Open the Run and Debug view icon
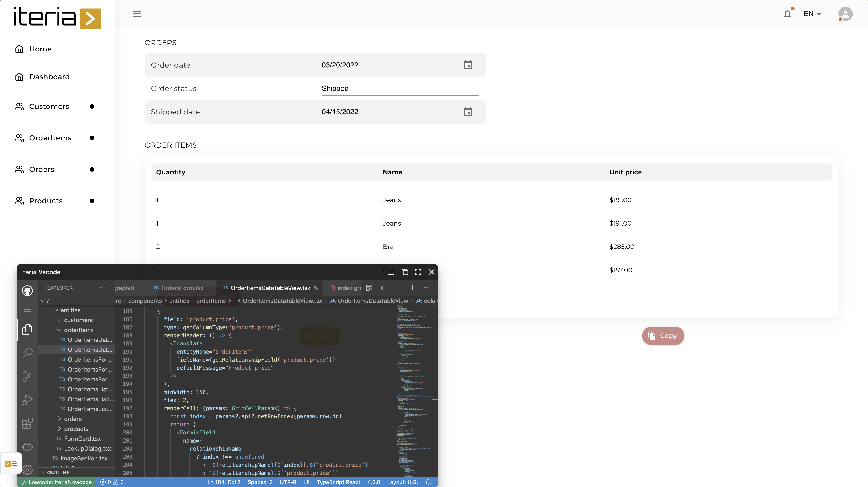 [x=27, y=400]
